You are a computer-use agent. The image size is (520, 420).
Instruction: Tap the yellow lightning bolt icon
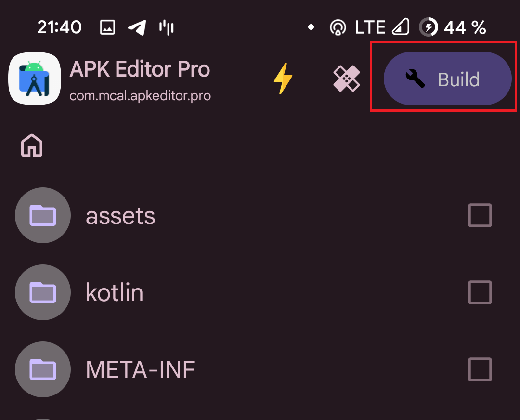(x=283, y=79)
